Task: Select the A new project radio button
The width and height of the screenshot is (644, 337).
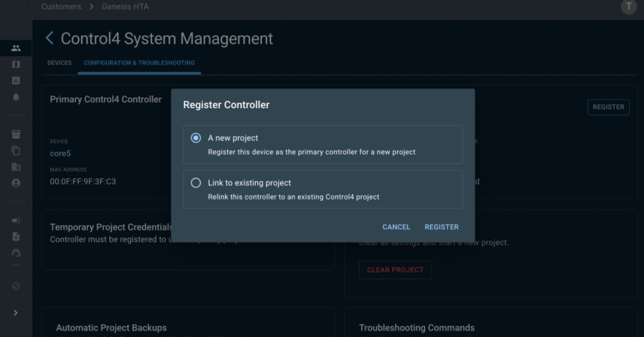Action: [196, 138]
